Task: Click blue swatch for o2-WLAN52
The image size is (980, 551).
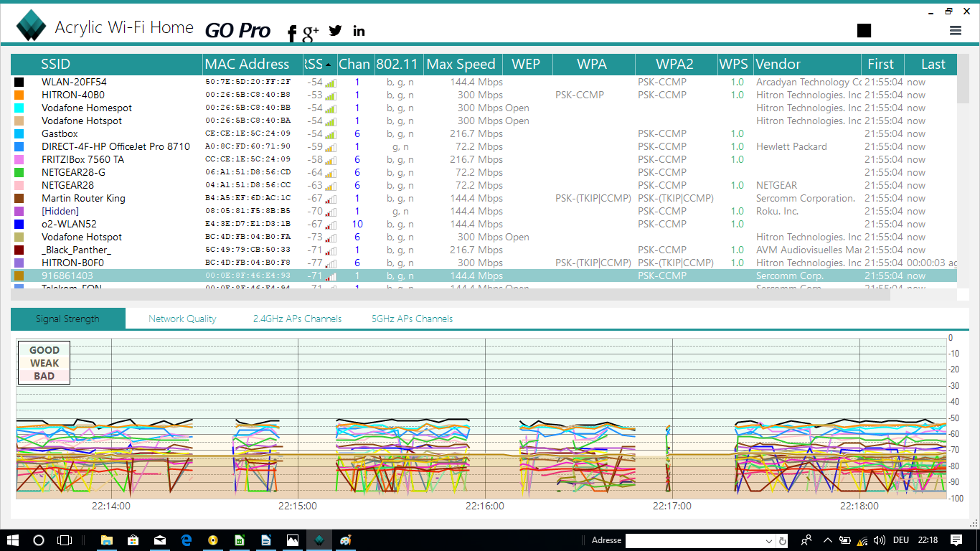Action: pos(19,225)
